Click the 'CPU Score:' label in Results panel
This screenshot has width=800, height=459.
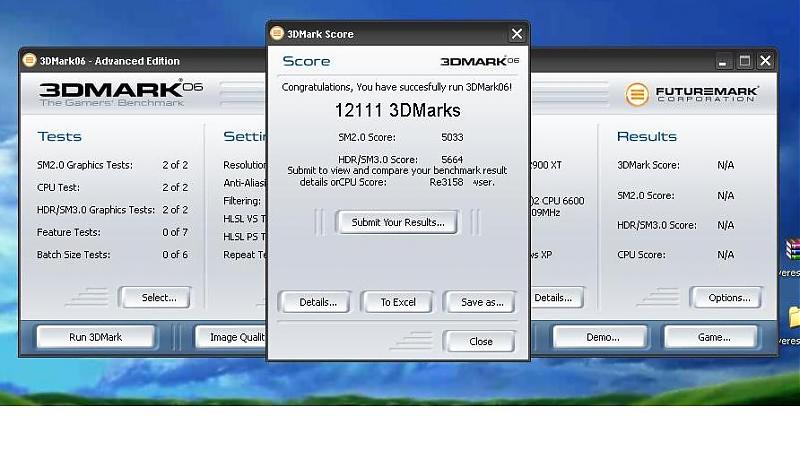point(641,255)
